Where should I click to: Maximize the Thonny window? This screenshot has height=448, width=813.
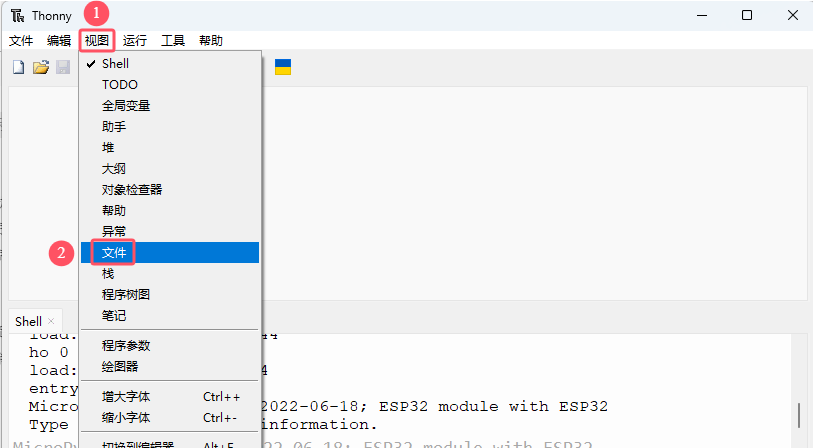(x=747, y=15)
